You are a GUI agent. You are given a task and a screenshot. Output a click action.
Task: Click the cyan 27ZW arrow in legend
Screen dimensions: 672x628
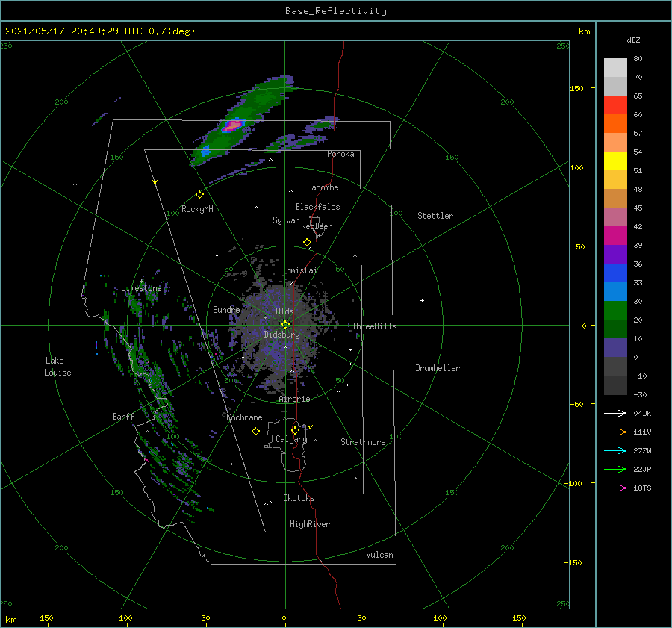click(x=615, y=450)
